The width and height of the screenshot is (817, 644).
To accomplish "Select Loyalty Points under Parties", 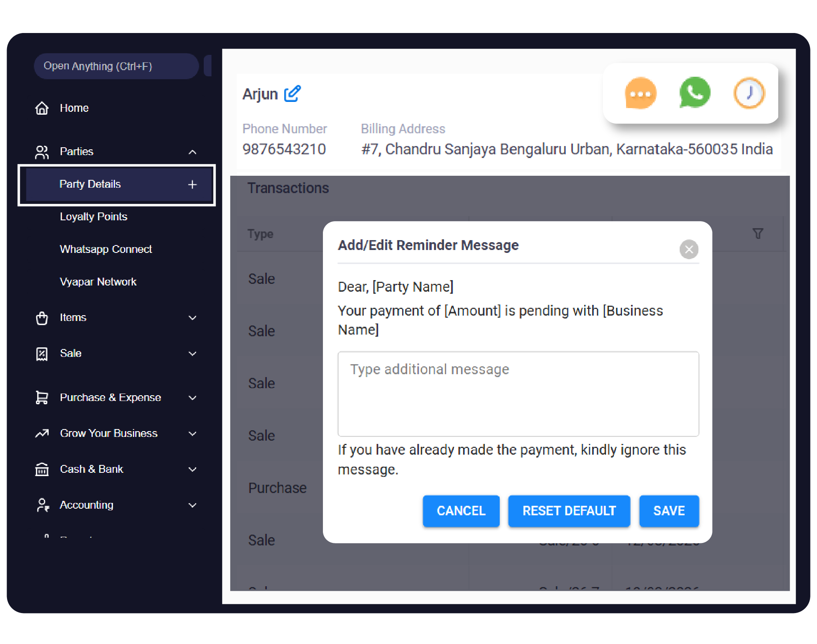I will tap(94, 217).
